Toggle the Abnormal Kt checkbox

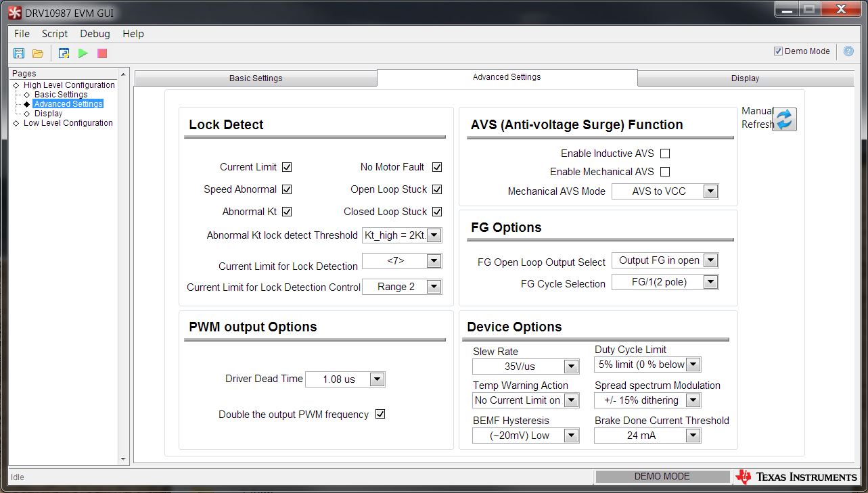(287, 212)
